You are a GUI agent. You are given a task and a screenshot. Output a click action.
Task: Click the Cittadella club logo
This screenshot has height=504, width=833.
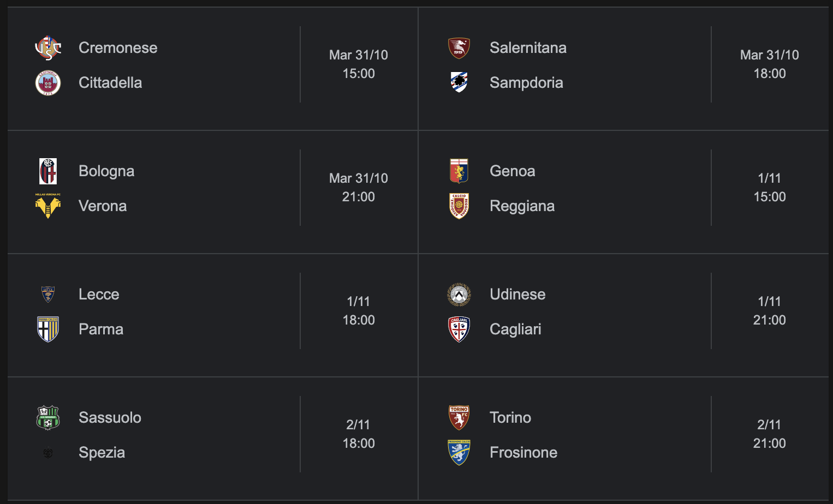(x=48, y=83)
